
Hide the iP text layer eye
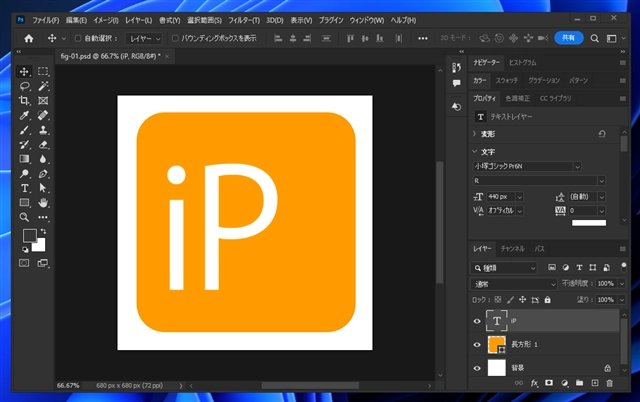(477, 321)
